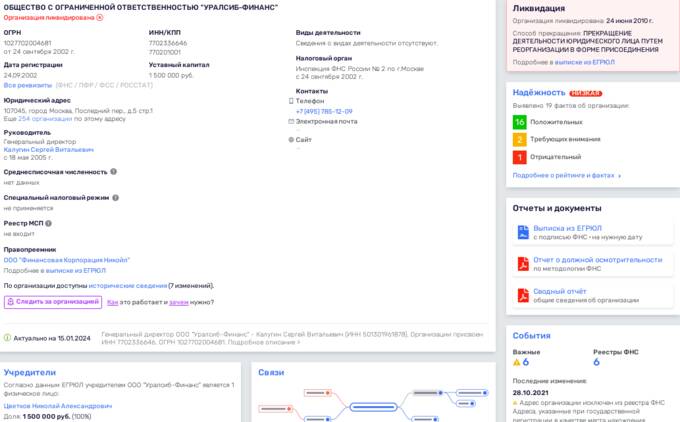Image resolution: width=680 pixels, height=422 pixels.
Task: Open Все реквизиты link
Action: point(28,85)
